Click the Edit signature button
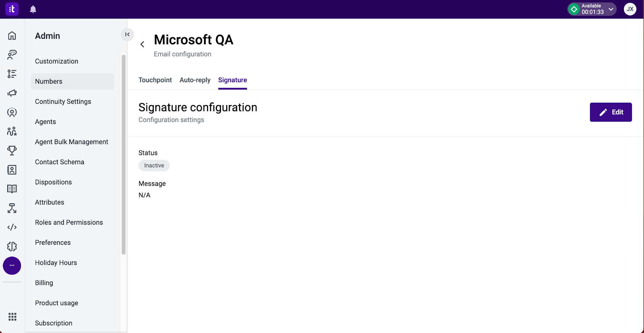This screenshot has height=333, width=644. pos(611,112)
